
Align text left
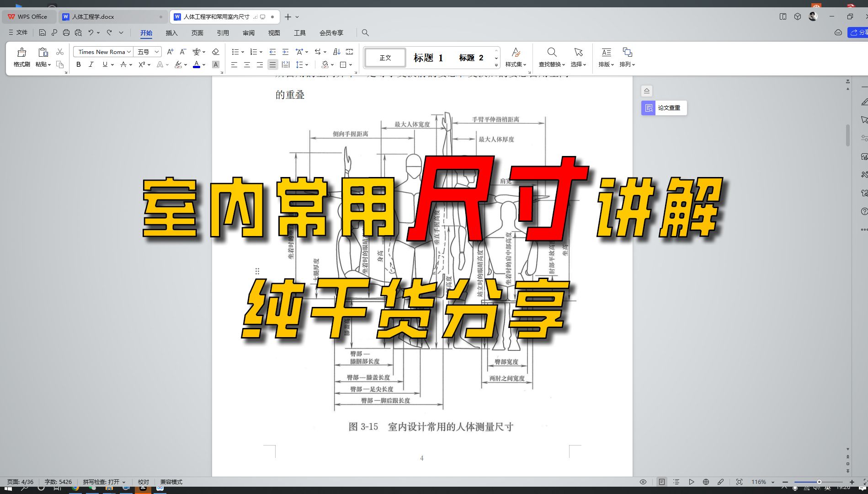click(234, 65)
